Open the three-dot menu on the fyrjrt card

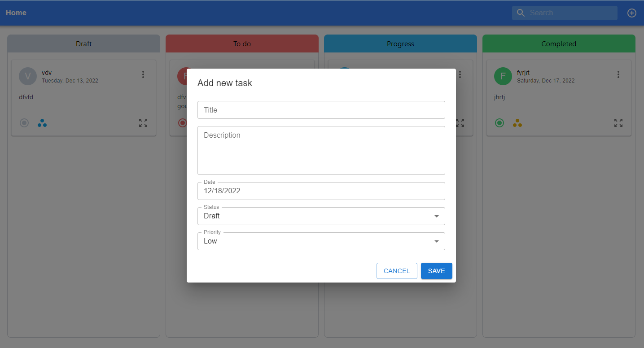click(618, 74)
